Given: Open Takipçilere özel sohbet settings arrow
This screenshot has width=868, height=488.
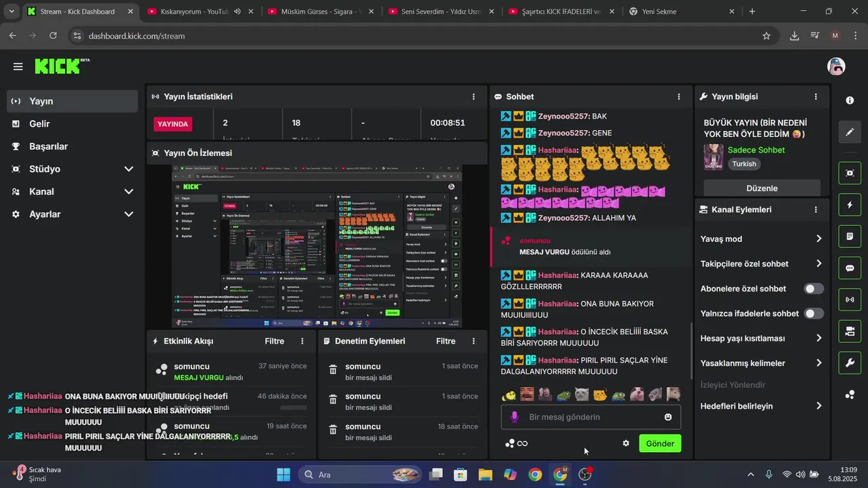Looking at the screenshot, I should click(x=818, y=264).
